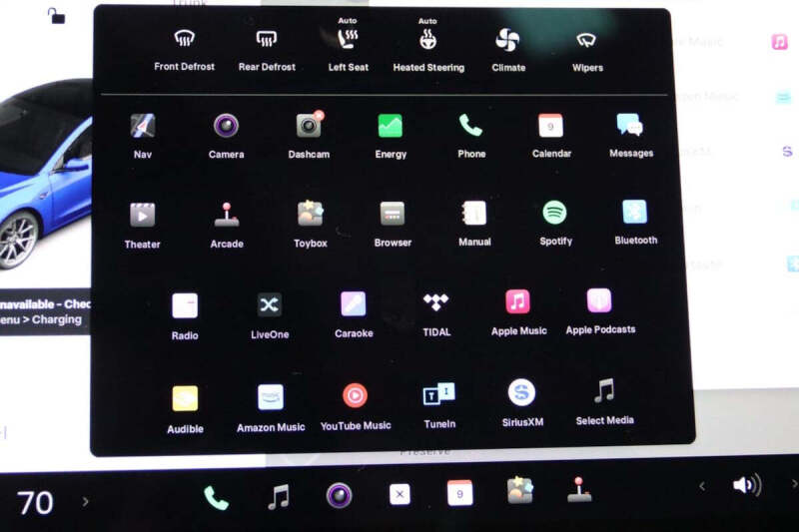The image size is (799, 532).
Task: Raise temperature with chevron beside 70
Action: tap(85, 502)
